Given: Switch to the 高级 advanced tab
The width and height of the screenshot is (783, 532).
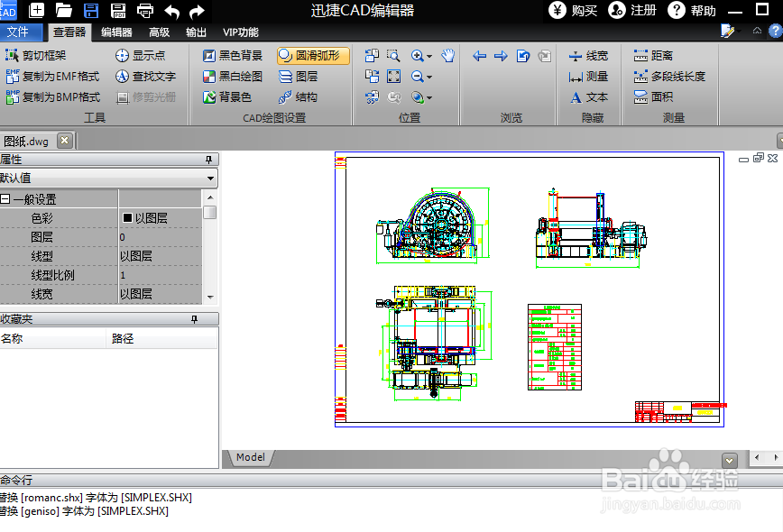Looking at the screenshot, I should click(x=160, y=32).
